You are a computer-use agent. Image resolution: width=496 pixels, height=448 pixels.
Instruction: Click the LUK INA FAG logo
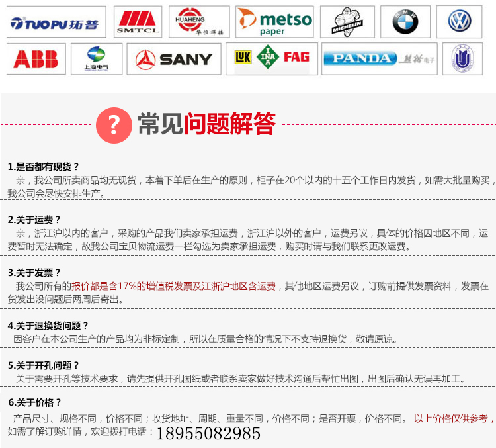point(272,59)
